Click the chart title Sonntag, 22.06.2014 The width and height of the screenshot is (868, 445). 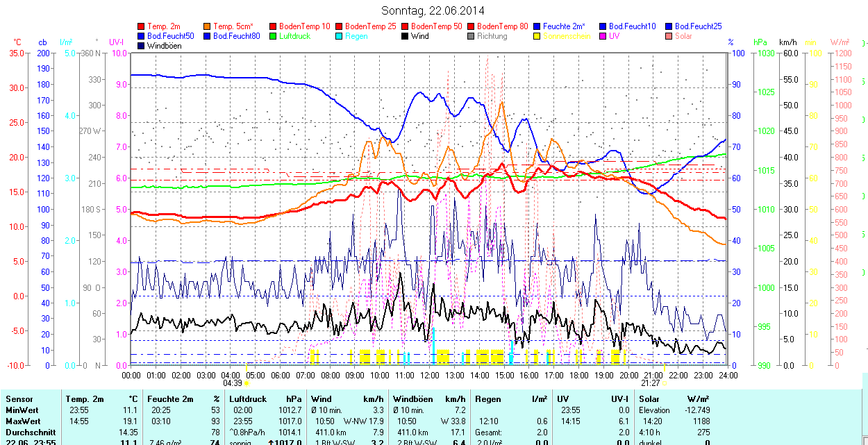coord(433,10)
